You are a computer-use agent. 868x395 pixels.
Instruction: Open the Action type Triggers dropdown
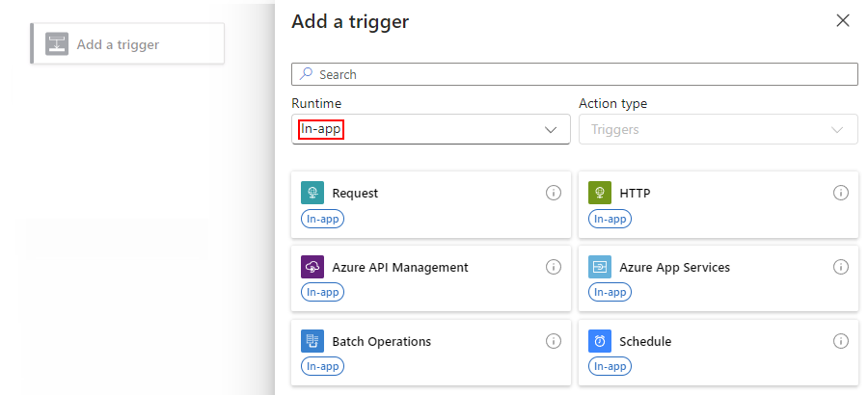coord(718,129)
